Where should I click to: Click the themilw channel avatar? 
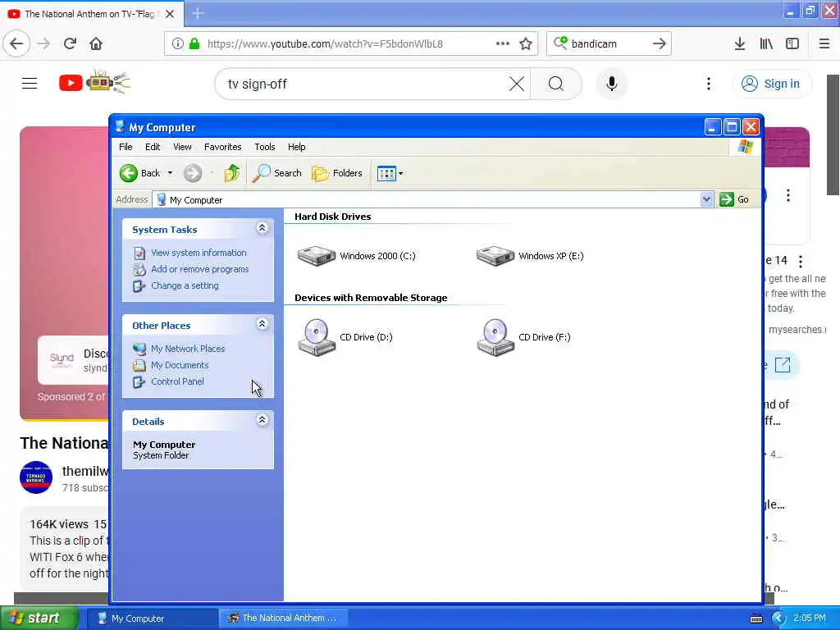coord(36,477)
